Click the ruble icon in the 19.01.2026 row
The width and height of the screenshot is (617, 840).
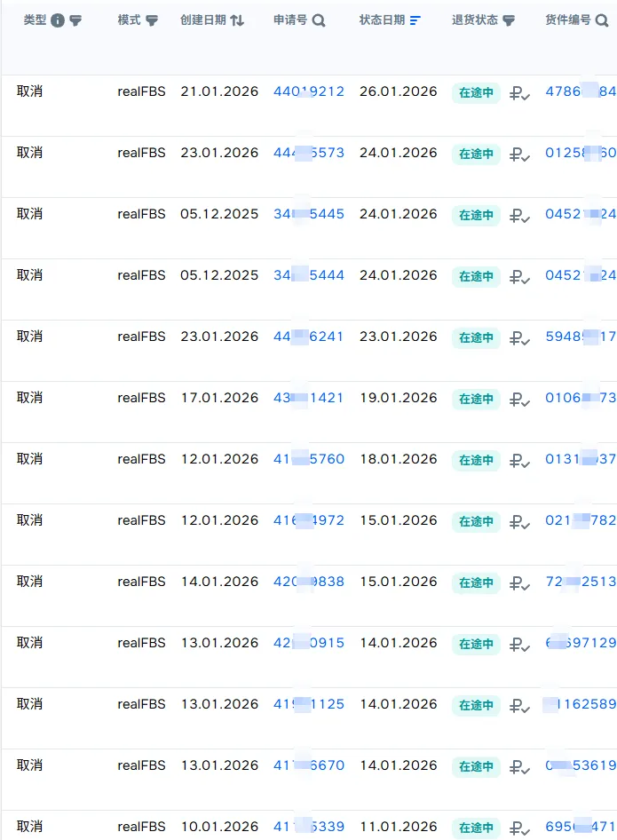(519, 399)
